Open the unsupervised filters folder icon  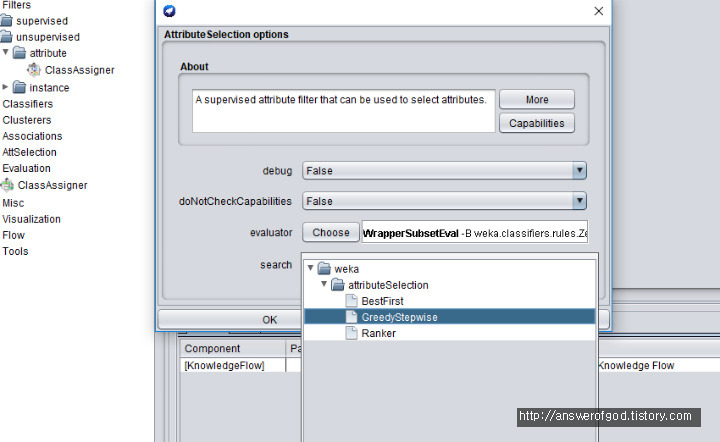6,36
